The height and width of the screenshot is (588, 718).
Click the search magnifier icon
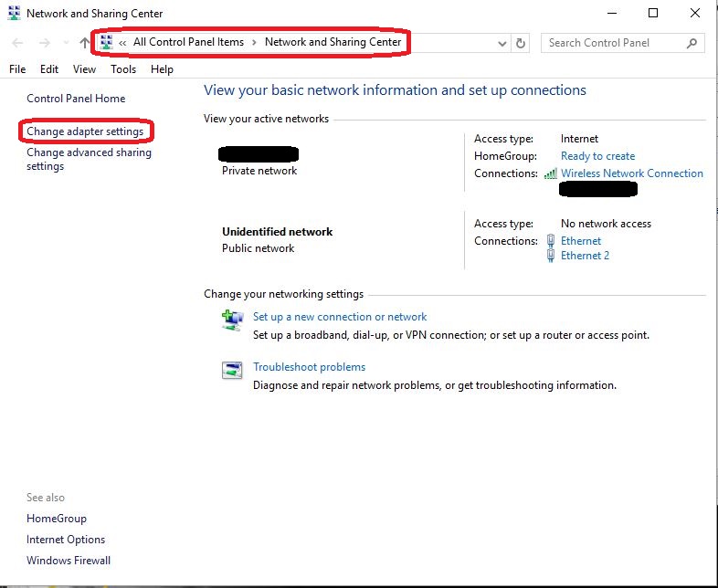tap(692, 43)
